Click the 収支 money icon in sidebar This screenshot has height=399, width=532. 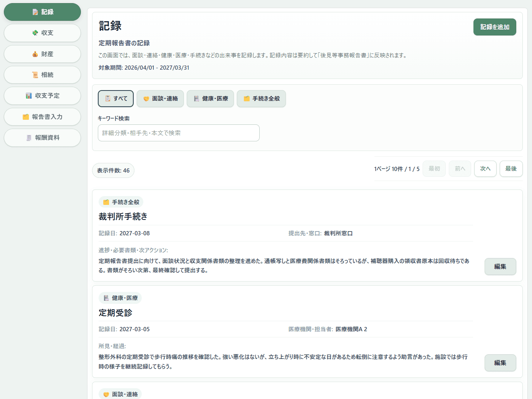(x=35, y=33)
